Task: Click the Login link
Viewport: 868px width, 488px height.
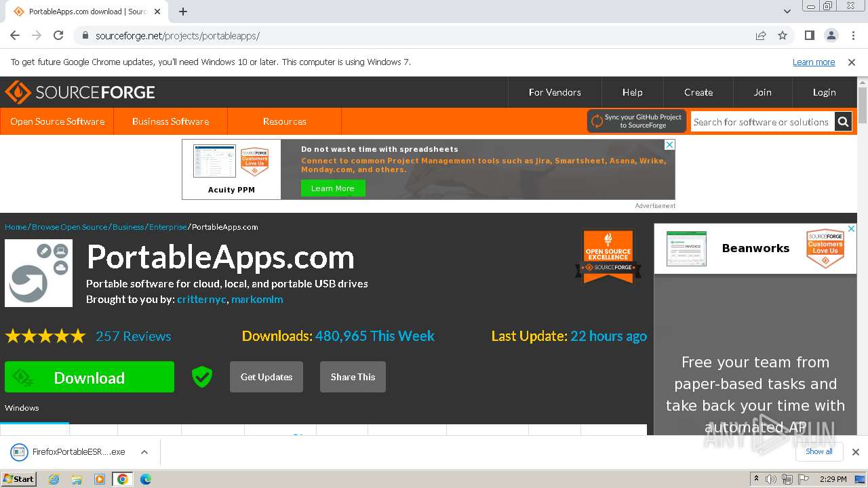Action: pyautogui.click(x=825, y=92)
